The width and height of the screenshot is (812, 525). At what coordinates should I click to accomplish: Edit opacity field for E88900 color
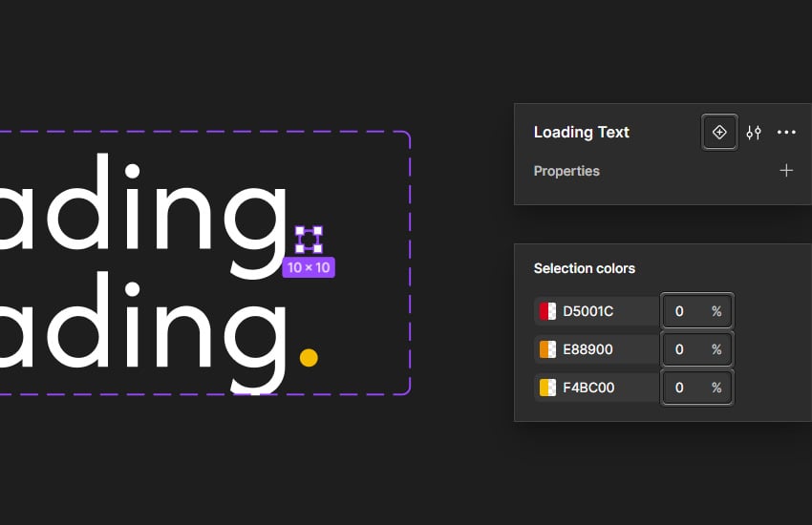[x=697, y=349]
